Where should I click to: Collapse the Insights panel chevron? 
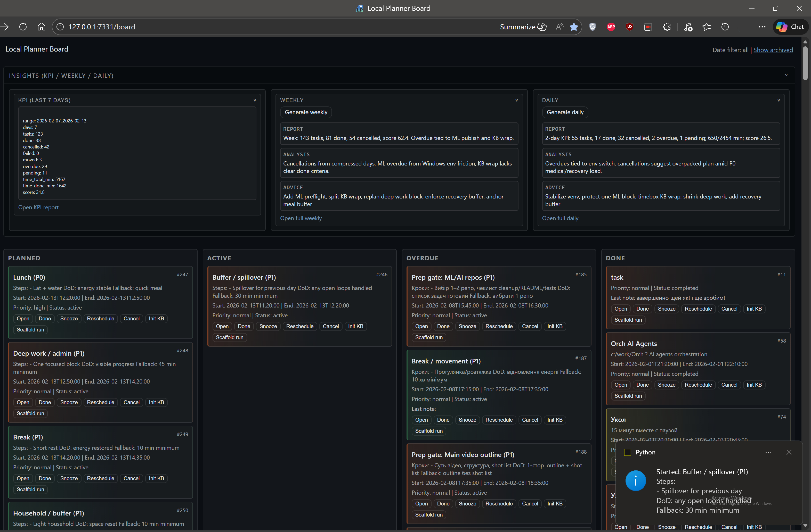[x=786, y=75]
